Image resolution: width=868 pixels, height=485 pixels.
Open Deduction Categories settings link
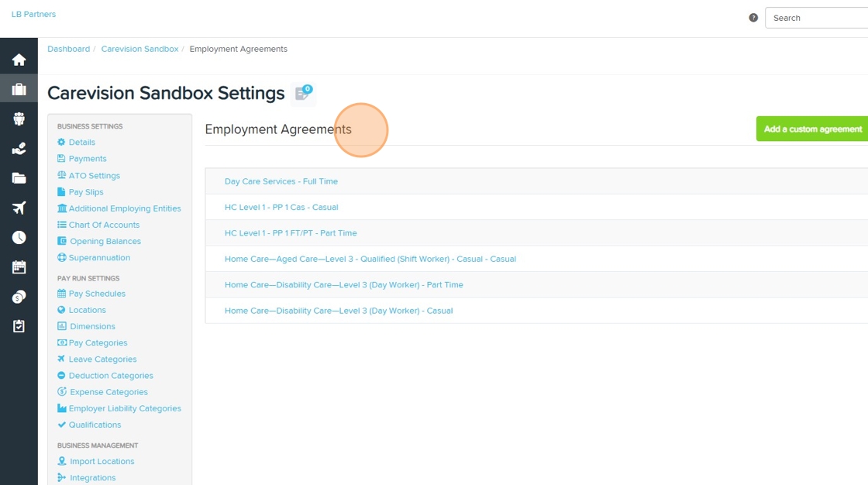tap(111, 376)
